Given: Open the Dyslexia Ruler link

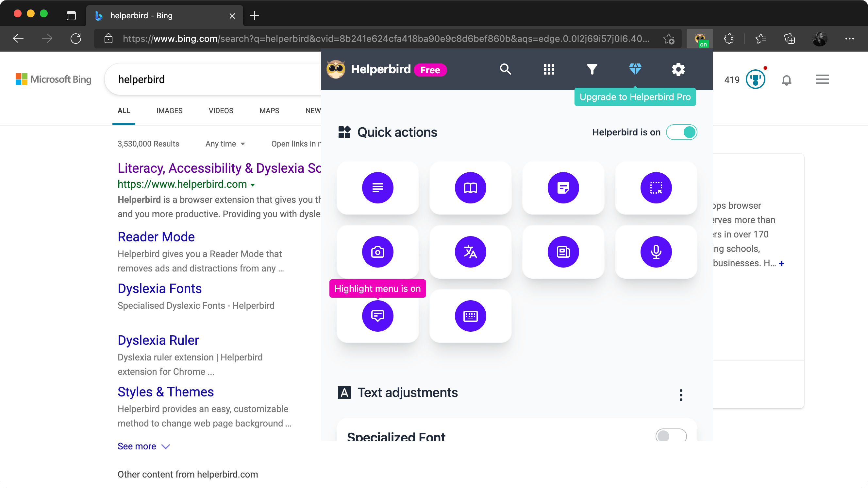Looking at the screenshot, I should (x=158, y=340).
